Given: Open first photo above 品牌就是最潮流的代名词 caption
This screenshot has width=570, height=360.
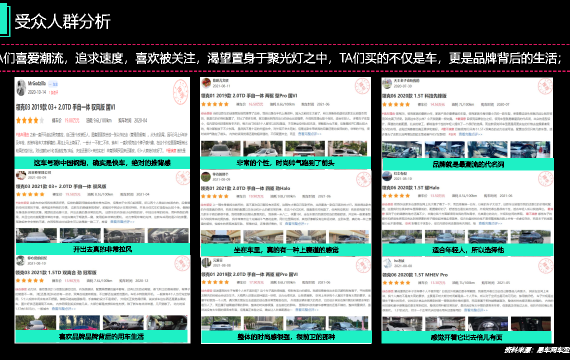Looking at the screenshot, I should tap(402, 149).
